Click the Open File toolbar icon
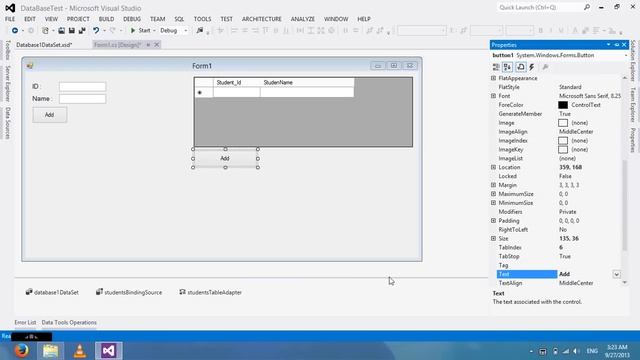 pyautogui.click(x=61, y=31)
